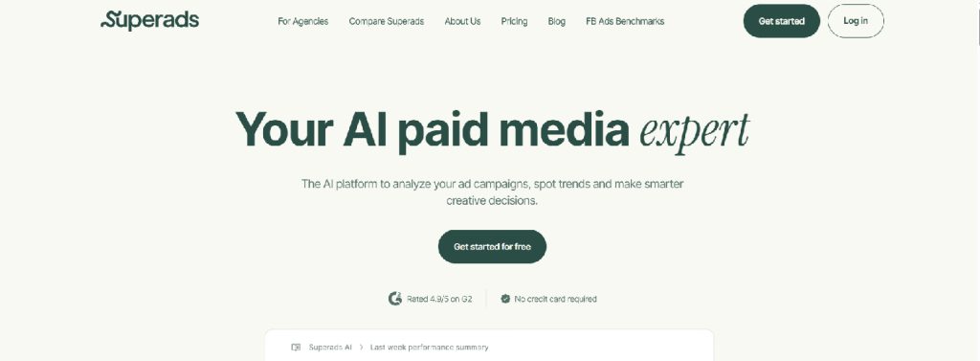980x361 pixels.
Task: Open the FB Ads Benchmarks link
Action: pos(625,21)
